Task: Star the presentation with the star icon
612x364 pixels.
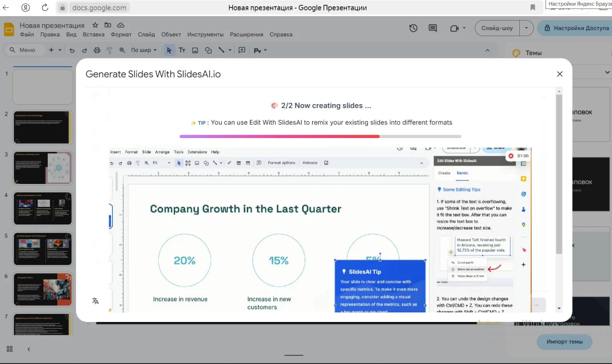Action: (x=95, y=25)
